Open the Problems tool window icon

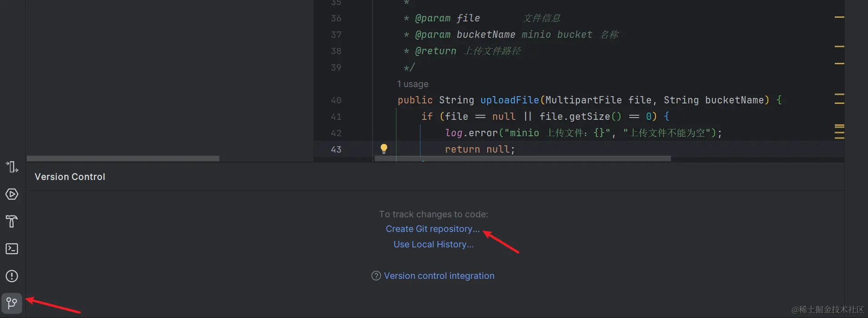pyautogui.click(x=12, y=276)
